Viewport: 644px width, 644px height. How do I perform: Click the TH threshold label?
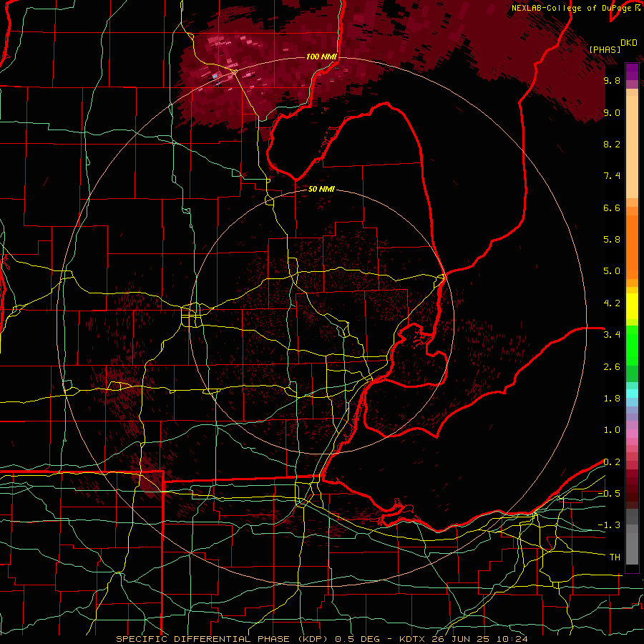615,557
